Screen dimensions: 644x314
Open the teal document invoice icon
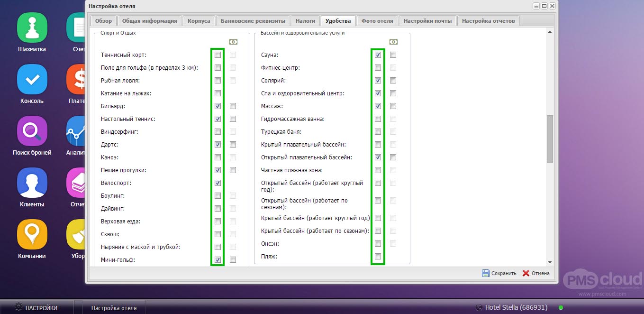coord(76,28)
